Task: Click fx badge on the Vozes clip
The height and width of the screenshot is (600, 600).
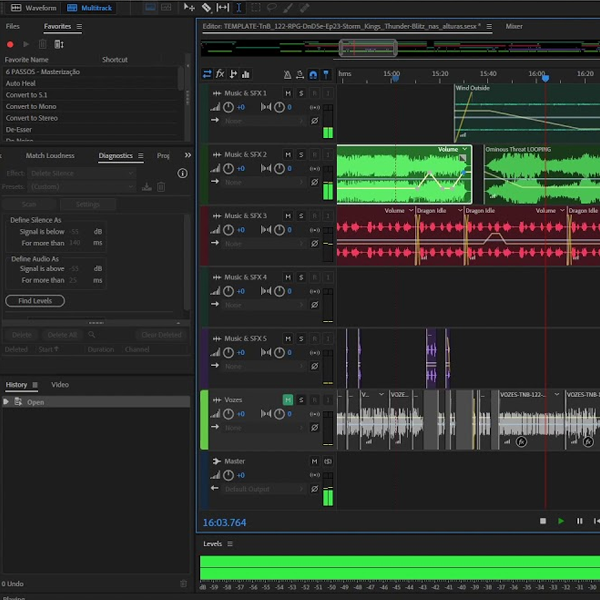Action: pos(521,441)
